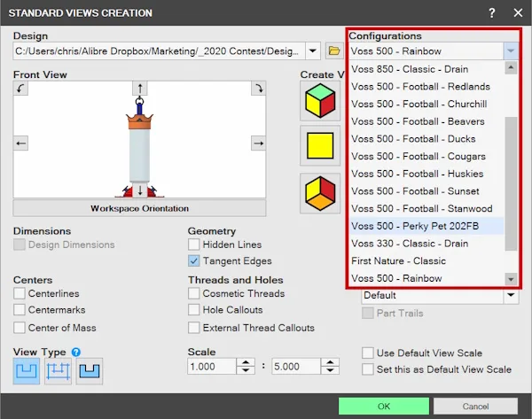Image resolution: width=532 pixels, height=419 pixels.
Task: Browse for a design file via folder icon
Action: coord(334,51)
